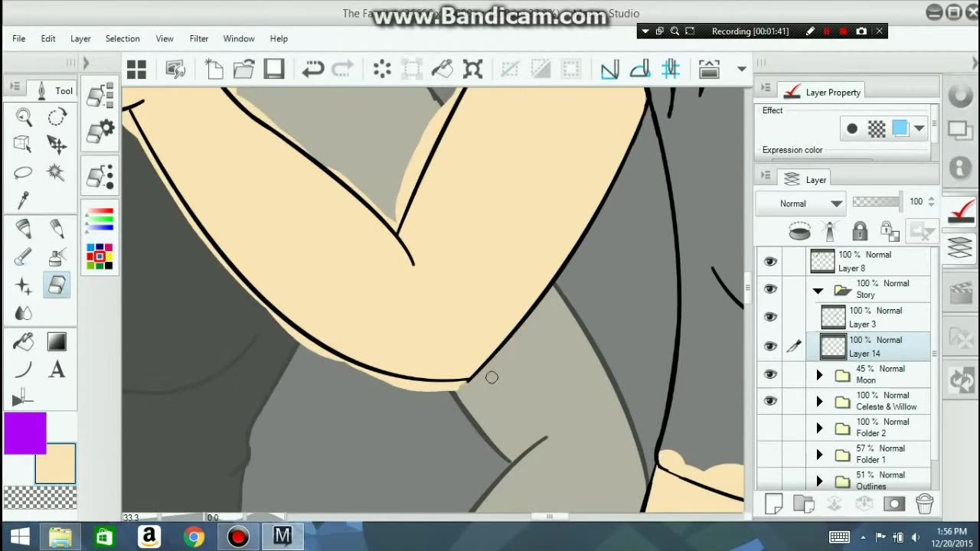Select the Ruler tool

(x=24, y=398)
